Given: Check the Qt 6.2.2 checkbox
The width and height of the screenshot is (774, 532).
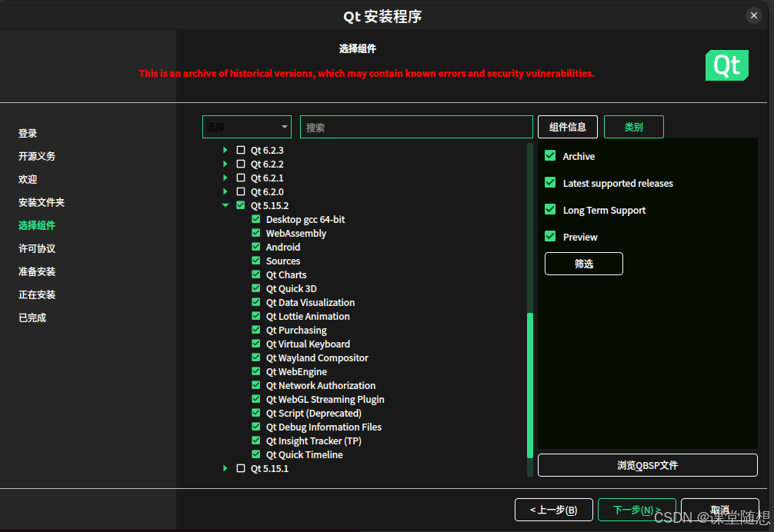Looking at the screenshot, I should [x=240, y=164].
